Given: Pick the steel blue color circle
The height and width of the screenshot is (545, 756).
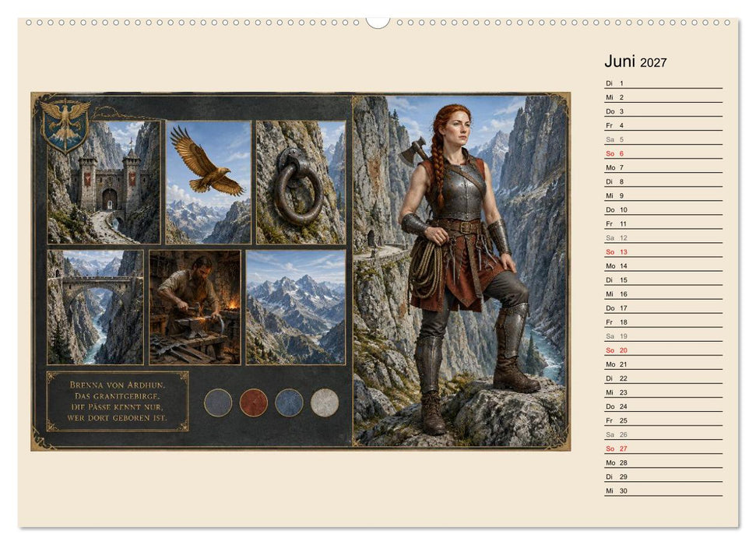Looking at the screenshot, I should (289, 403).
